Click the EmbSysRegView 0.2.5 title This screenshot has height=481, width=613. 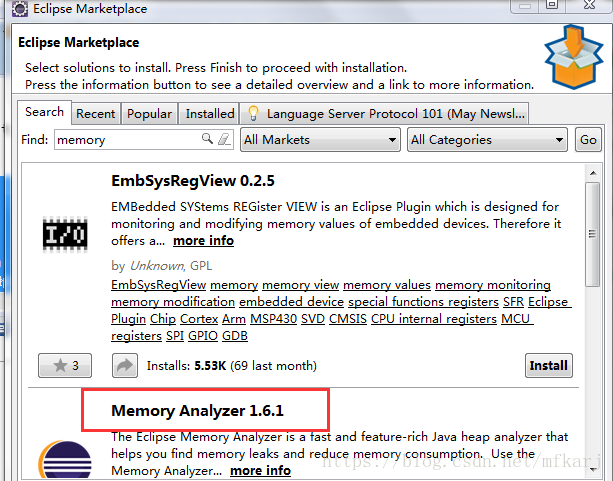click(193, 181)
